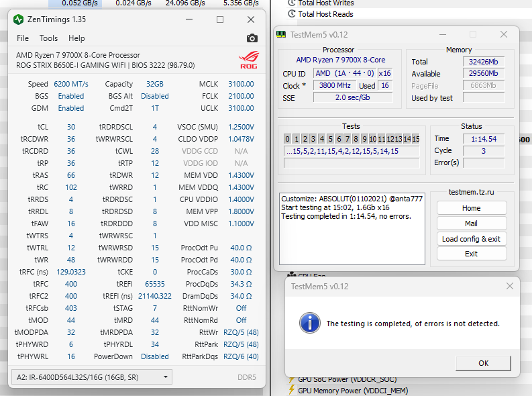Click the TestMem5 title bar icon
The height and width of the screenshot is (396, 532).
[x=281, y=35]
